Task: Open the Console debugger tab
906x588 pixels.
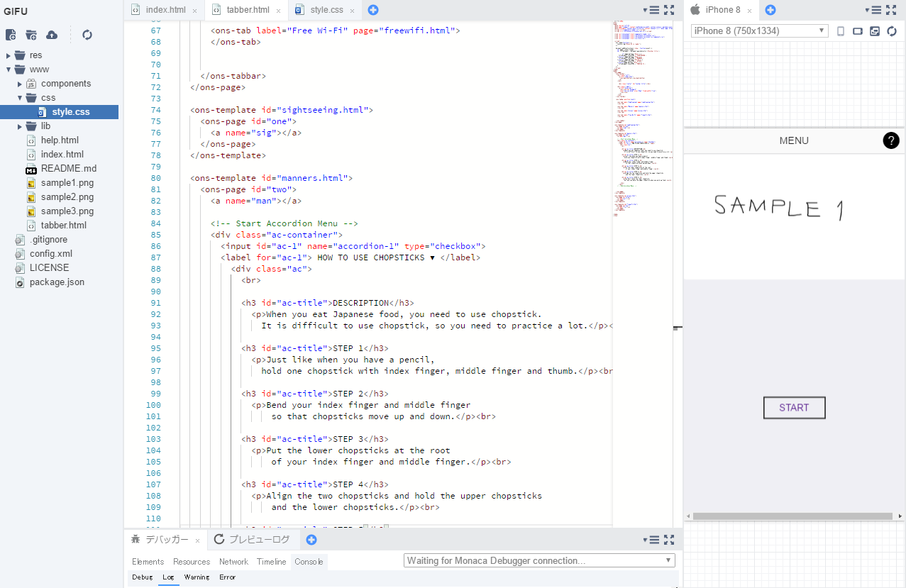Action: pos(309,562)
